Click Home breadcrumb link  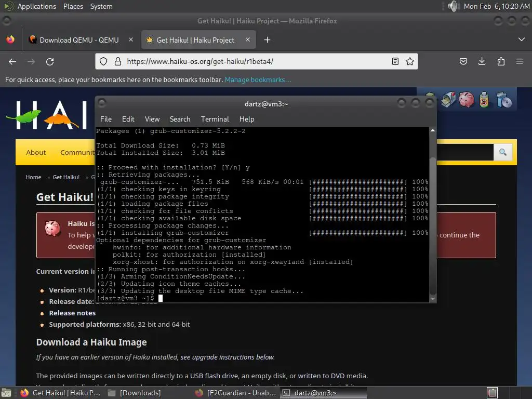(x=33, y=177)
